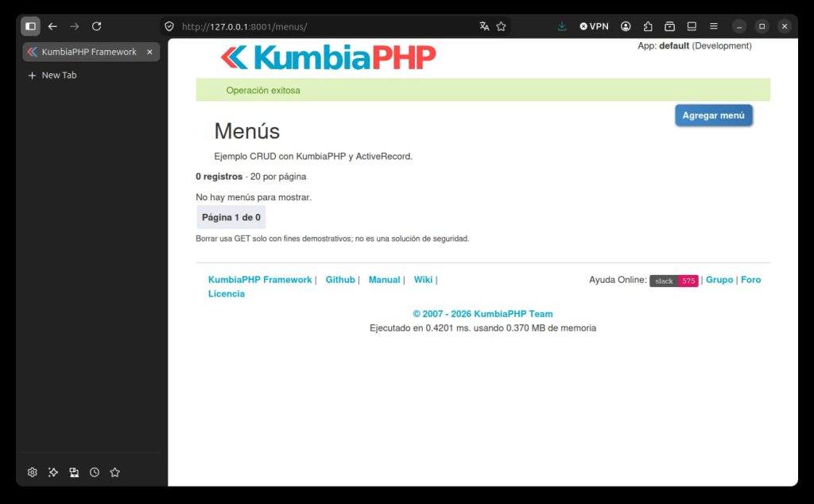The image size is (814, 504).
Task: Open a New Tab from the sidebar
Action: pyautogui.click(x=52, y=76)
